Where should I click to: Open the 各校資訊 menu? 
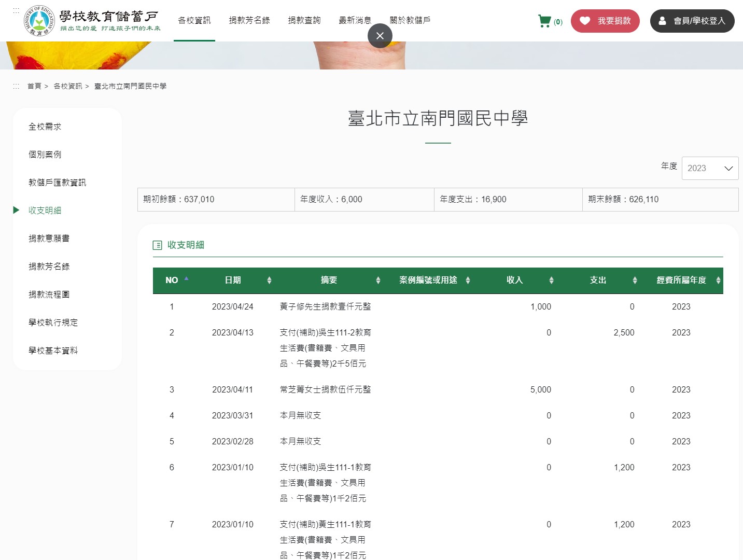coord(194,20)
